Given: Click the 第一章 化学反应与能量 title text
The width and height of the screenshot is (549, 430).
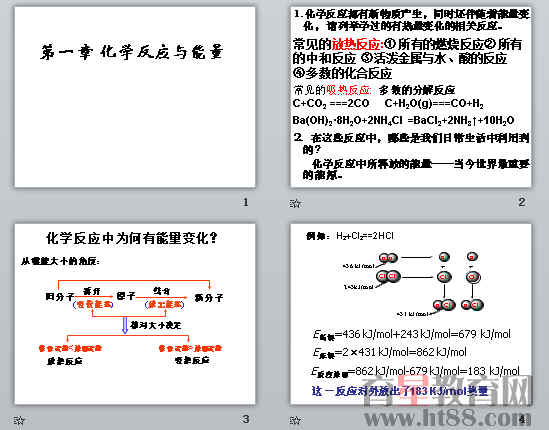Looking at the screenshot, I should click(x=132, y=52).
